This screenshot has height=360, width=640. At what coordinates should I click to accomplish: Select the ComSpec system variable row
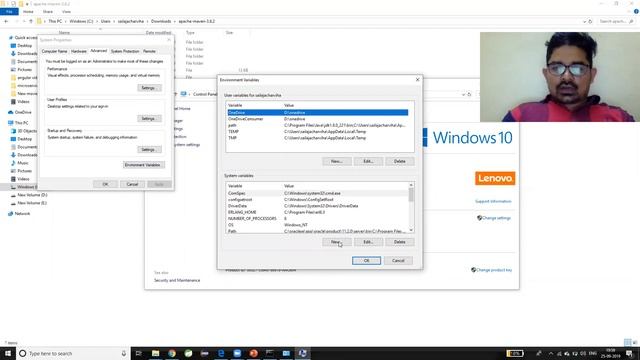(x=318, y=193)
